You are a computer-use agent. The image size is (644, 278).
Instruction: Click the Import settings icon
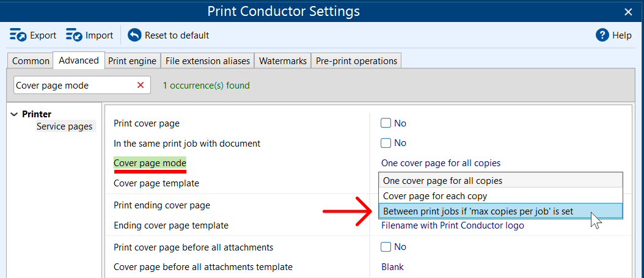[x=74, y=35]
